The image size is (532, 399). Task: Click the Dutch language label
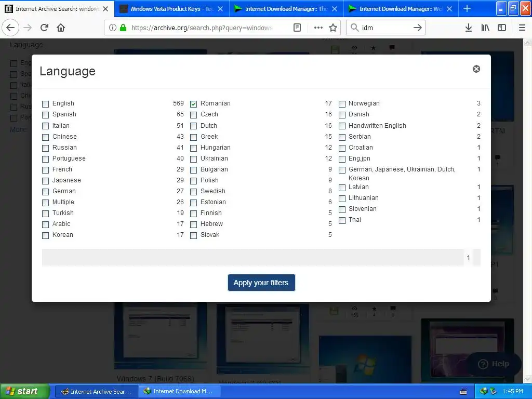(209, 126)
